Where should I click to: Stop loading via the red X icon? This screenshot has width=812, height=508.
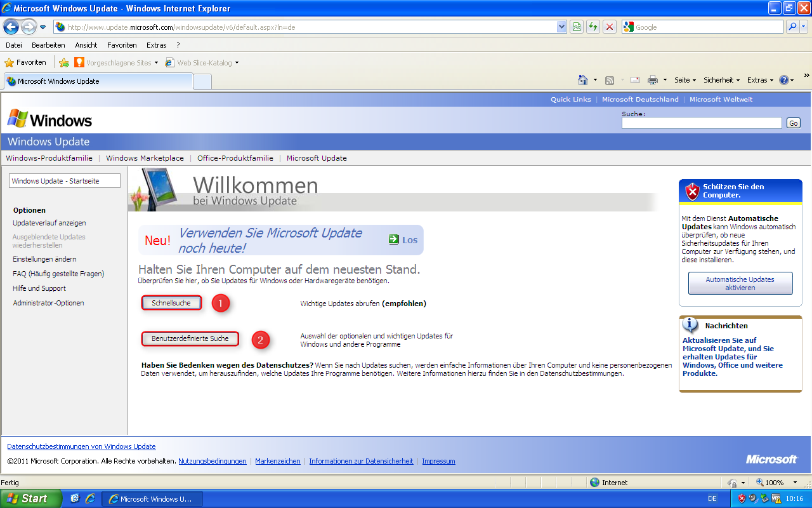coord(609,27)
